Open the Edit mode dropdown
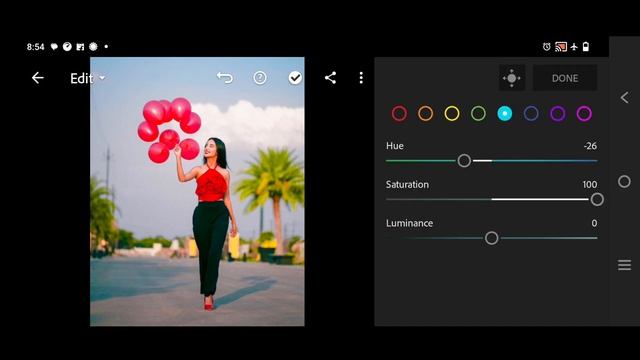 87,78
